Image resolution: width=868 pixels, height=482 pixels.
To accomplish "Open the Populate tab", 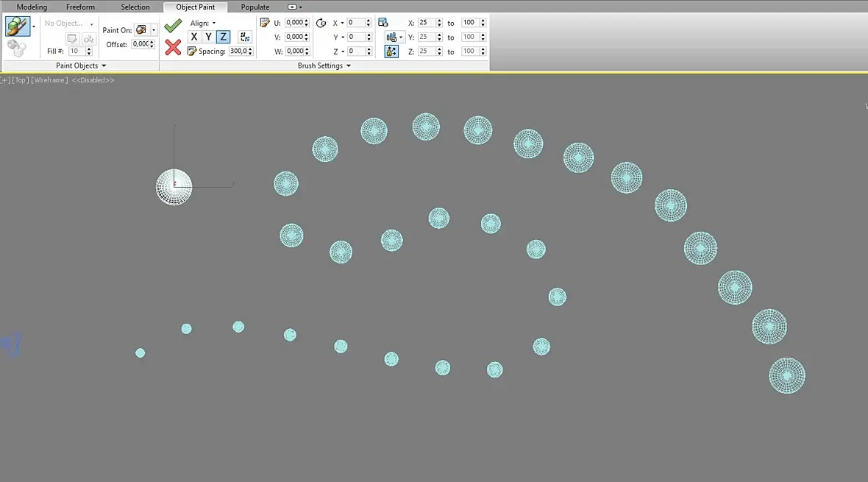I will [255, 7].
